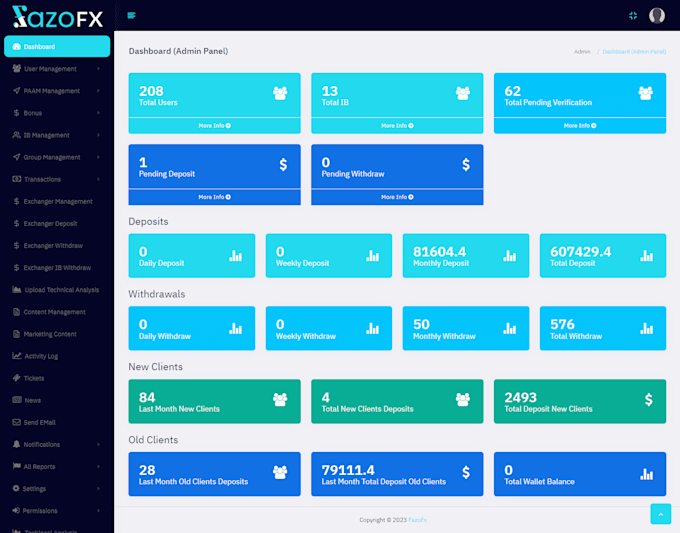Click the Activity Log line-chart icon
Viewport: 680px width, 533px height.
(17, 356)
